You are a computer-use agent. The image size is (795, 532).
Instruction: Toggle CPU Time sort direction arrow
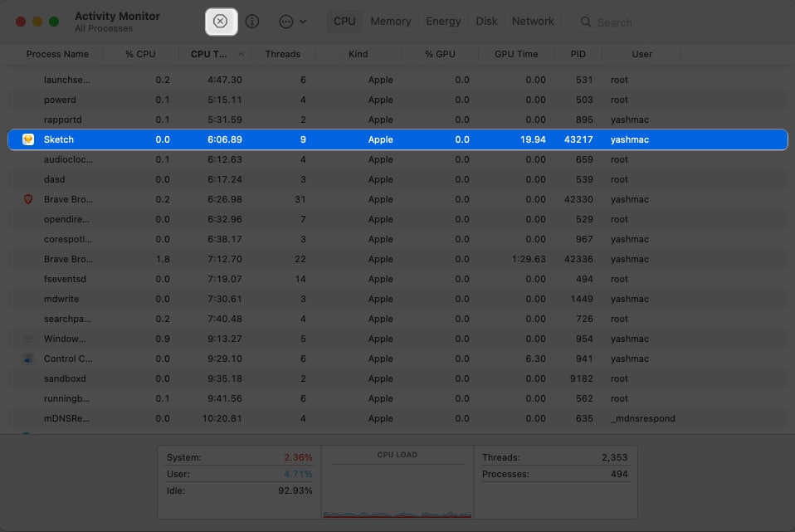(241, 54)
